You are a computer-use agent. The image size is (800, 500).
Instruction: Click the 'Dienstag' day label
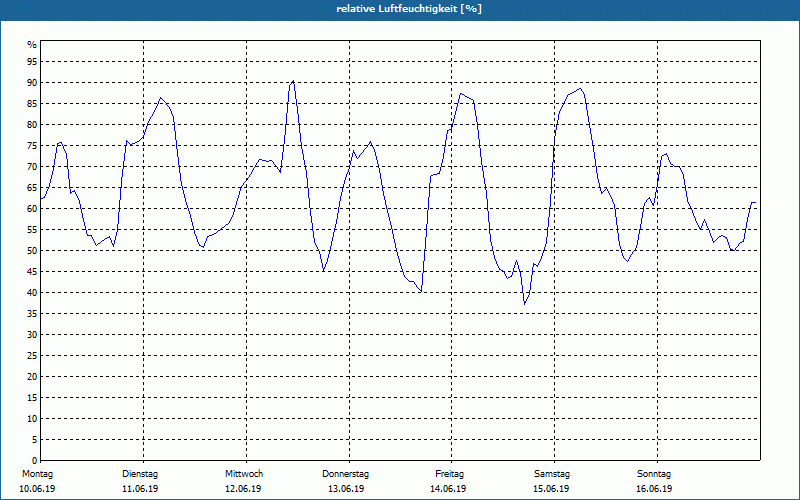click(140, 474)
